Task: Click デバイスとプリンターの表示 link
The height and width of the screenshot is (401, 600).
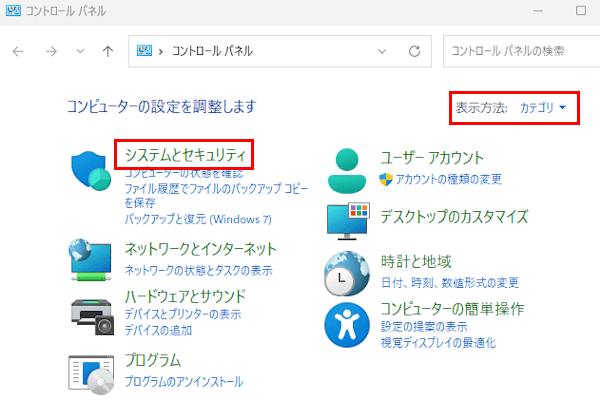Action: coord(182,314)
